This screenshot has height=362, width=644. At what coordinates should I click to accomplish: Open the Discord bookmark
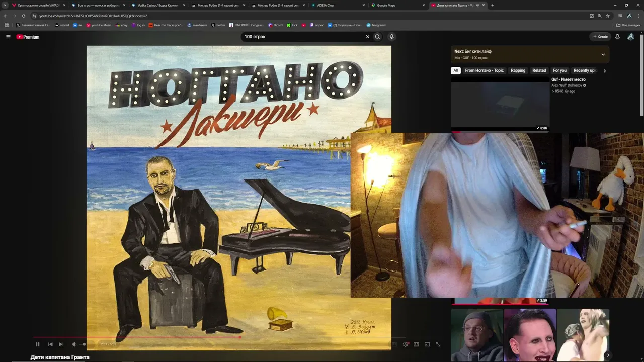pos(276,25)
